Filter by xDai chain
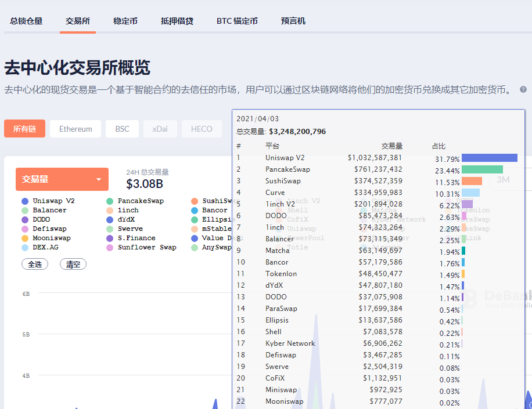The height and width of the screenshot is (409, 532). click(x=160, y=129)
